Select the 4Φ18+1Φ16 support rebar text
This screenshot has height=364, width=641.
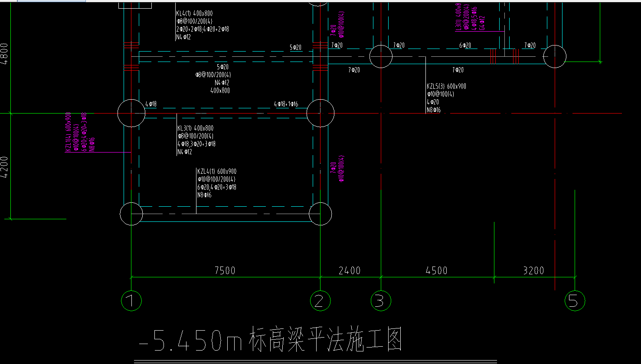click(286, 104)
